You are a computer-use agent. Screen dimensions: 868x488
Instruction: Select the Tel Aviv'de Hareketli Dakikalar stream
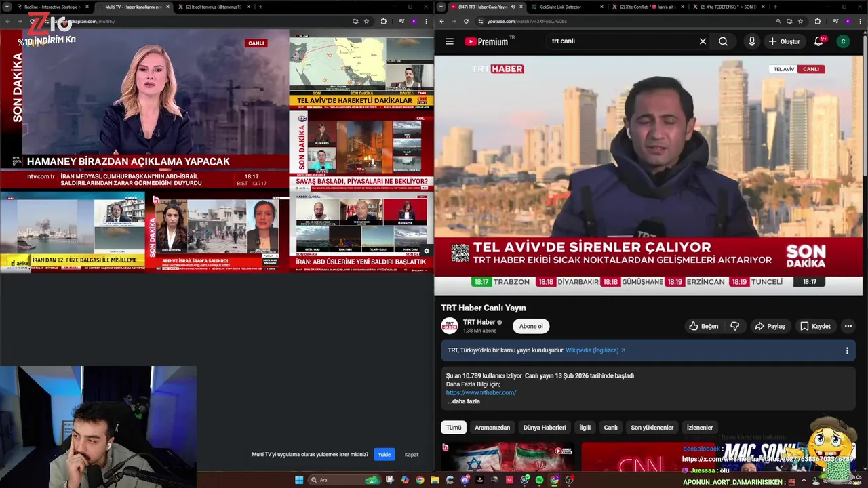click(361, 69)
